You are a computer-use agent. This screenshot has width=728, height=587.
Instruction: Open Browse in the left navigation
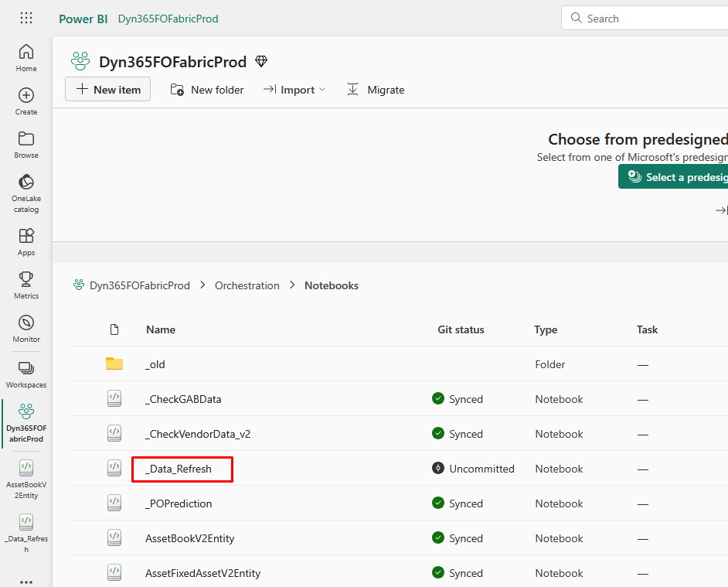click(26, 145)
